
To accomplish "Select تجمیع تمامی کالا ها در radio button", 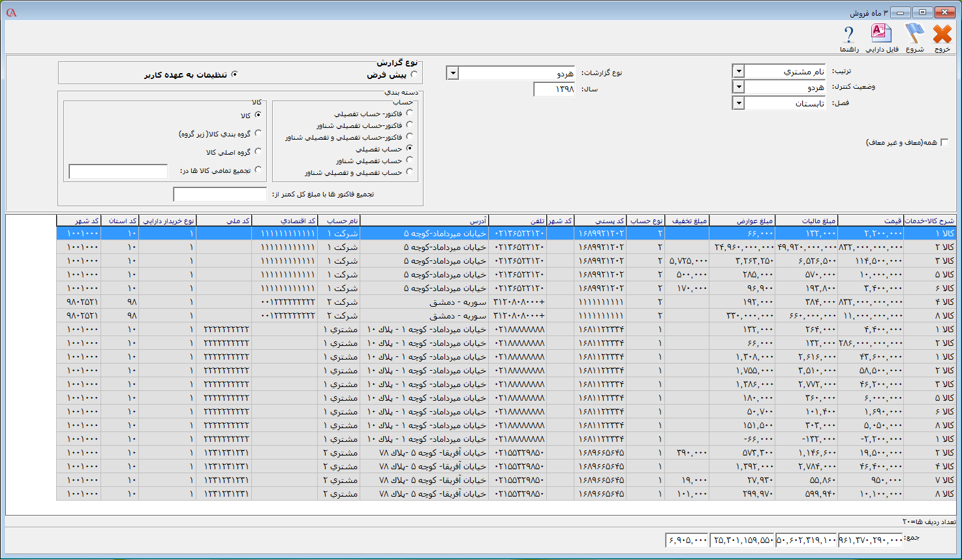I will coord(258,170).
